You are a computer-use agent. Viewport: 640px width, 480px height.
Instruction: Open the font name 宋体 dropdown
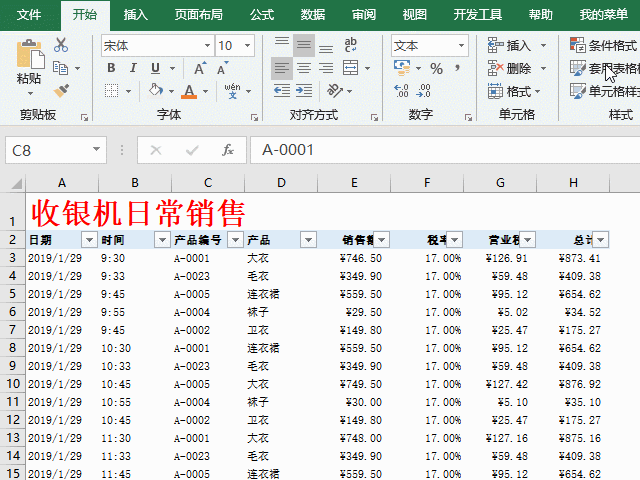(x=207, y=45)
